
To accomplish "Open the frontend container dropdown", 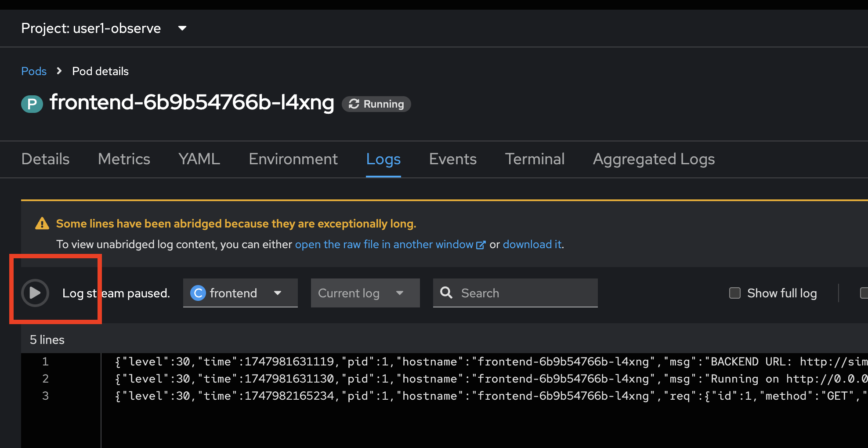I will (x=240, y=293).
